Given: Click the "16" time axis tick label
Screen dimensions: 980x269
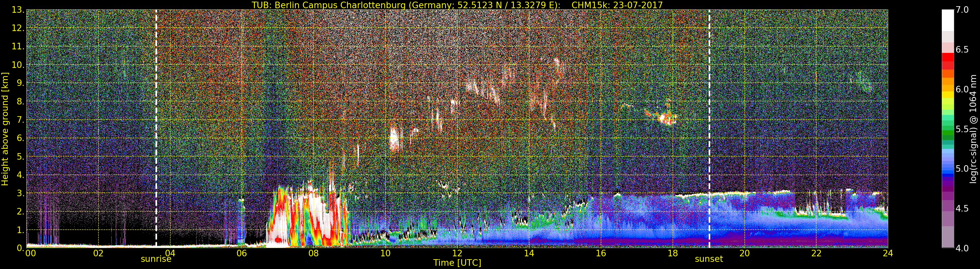Looking at the screenshot, I should click(601, 253).
